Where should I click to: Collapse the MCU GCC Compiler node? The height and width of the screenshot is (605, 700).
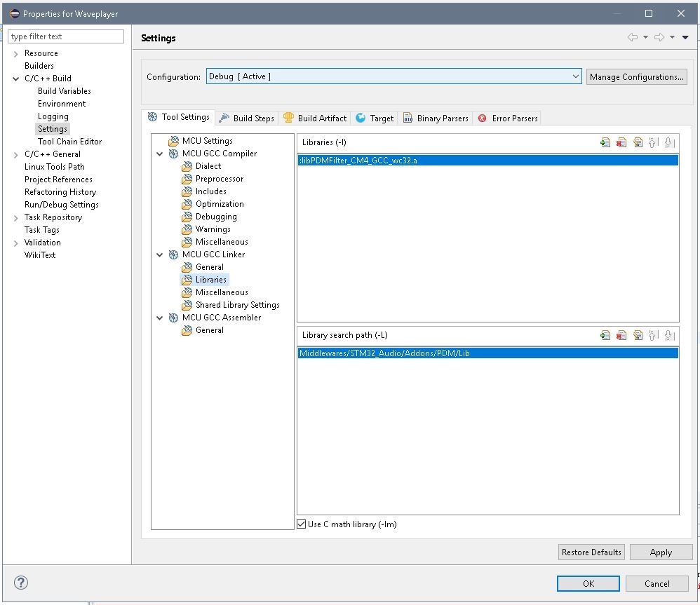(x=159, y=154)
